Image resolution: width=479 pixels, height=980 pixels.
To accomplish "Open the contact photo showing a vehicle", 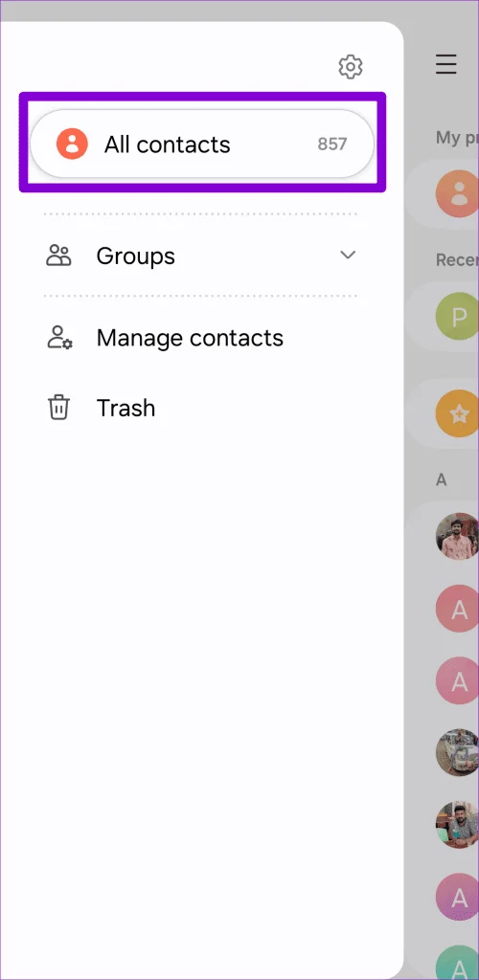I will (x=458, y=752).
